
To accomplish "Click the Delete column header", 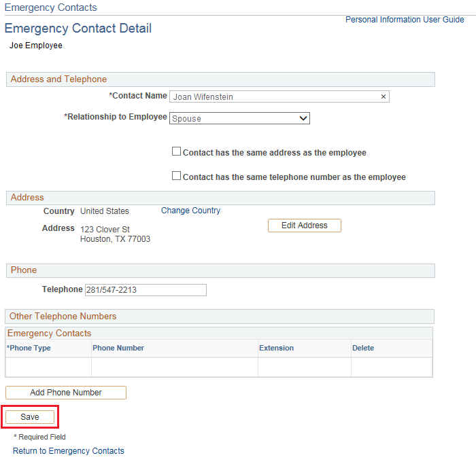I will click(363, 348).
